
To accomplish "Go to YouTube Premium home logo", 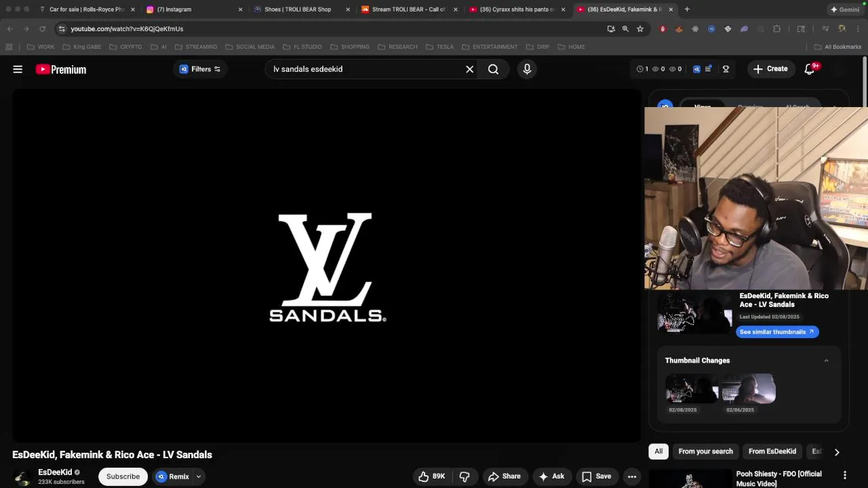I will [x=61, y=69].
